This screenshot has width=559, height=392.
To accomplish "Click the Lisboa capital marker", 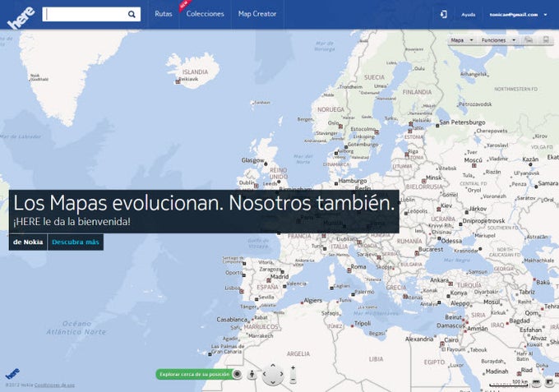I will click(242, 292).
